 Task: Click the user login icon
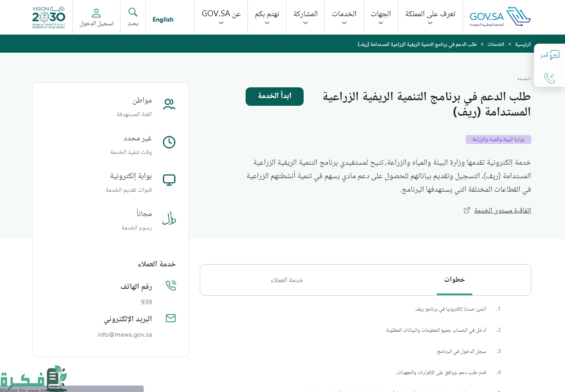pyautogui.click(x=96, y=13)
